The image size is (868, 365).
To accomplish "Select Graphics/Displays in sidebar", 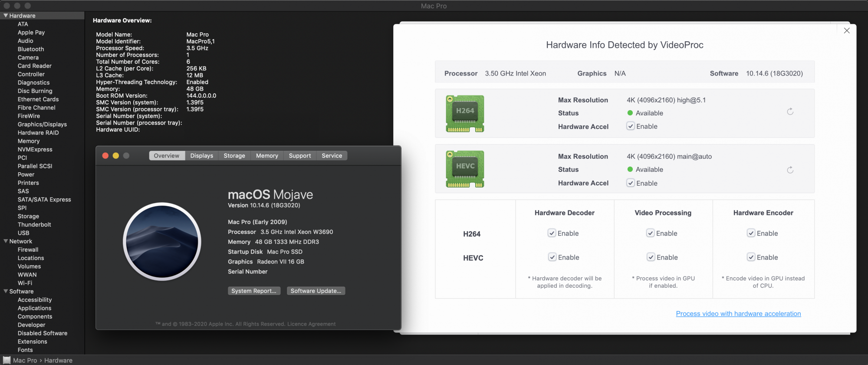I will click(x=42, y=124).
